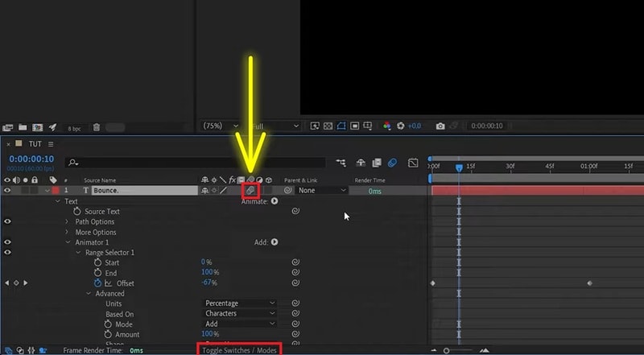This screenshot has height=355, width=644.
Task: Open the Full resolution dropdown
Action: (275, 126)
